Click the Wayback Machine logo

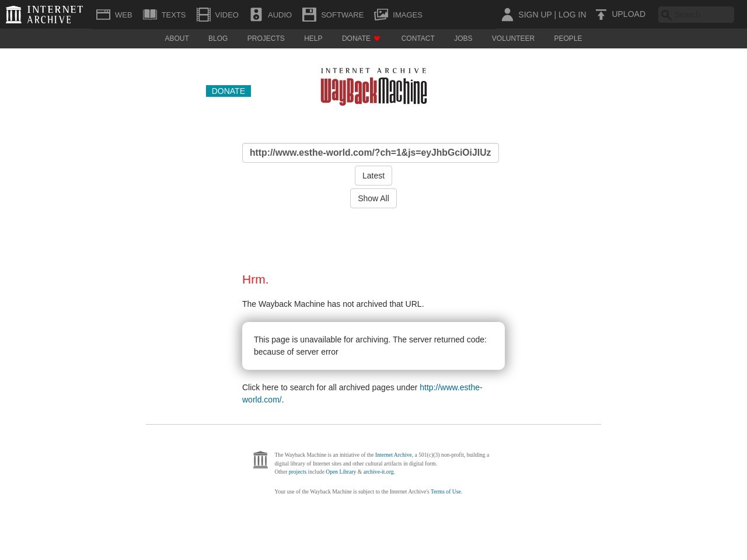click(x=373, y=87)
